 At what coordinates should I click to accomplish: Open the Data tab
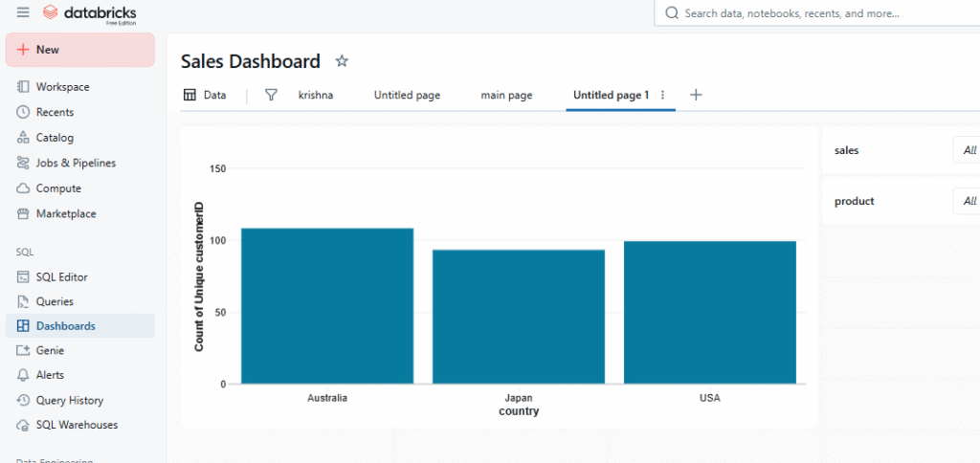click(205, 95)
